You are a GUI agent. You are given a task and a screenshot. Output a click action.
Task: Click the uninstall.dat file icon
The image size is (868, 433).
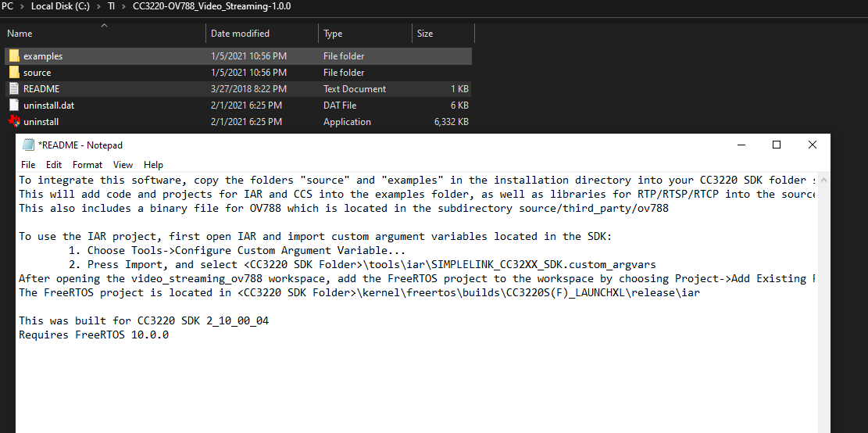pos(14,106)
